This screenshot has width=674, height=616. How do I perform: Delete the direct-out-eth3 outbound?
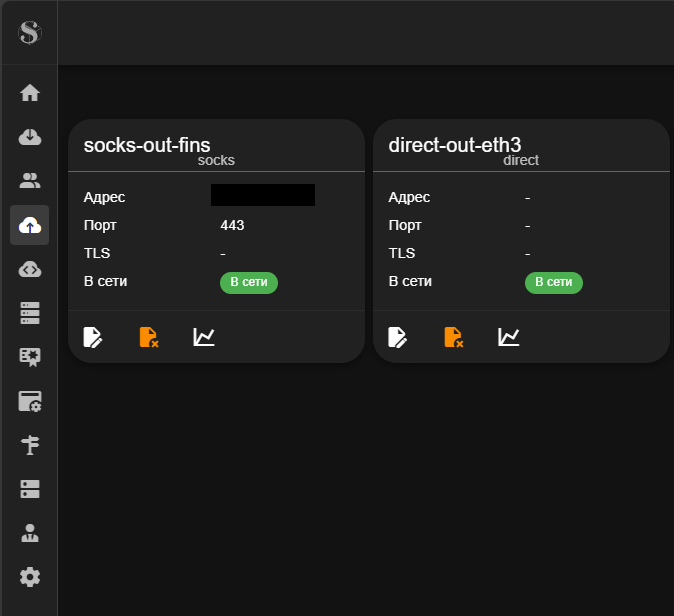pos(454,337)
